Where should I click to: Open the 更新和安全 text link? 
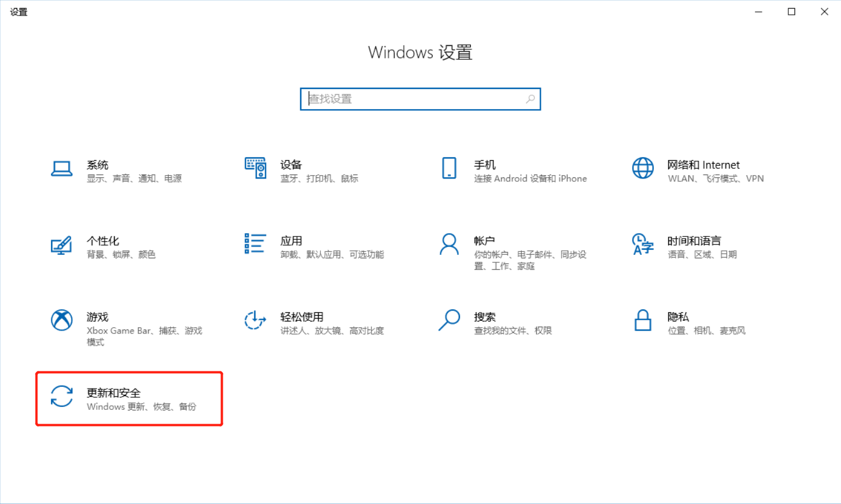[114, 393]
